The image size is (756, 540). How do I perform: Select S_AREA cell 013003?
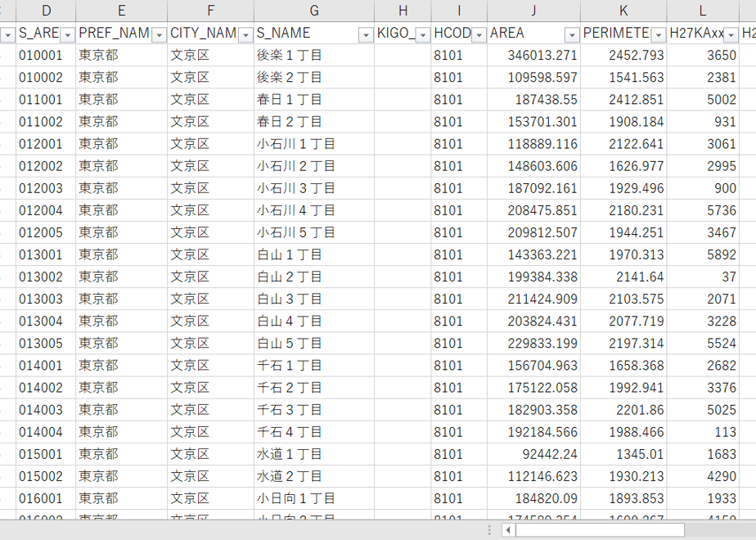click(46, 299)
